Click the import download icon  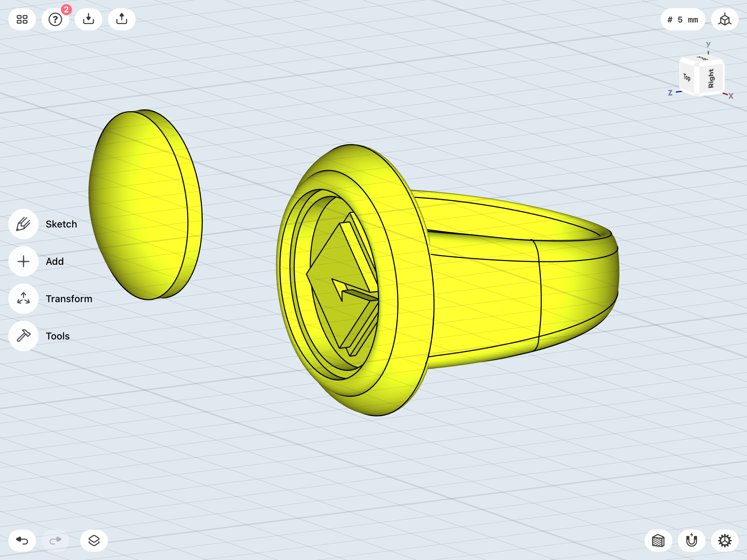(89, 19)
